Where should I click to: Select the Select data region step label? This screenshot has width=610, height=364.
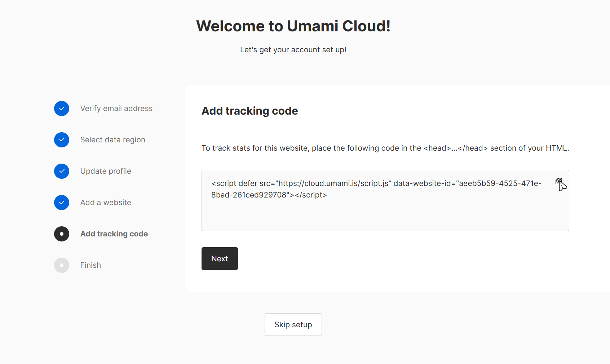112,140
